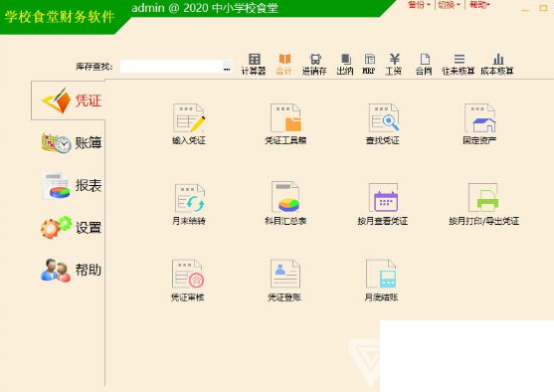Switch to the 设置 settings tab
This screenshot has height=392, width=554.
pyautogui.click(x=72, y=227)
